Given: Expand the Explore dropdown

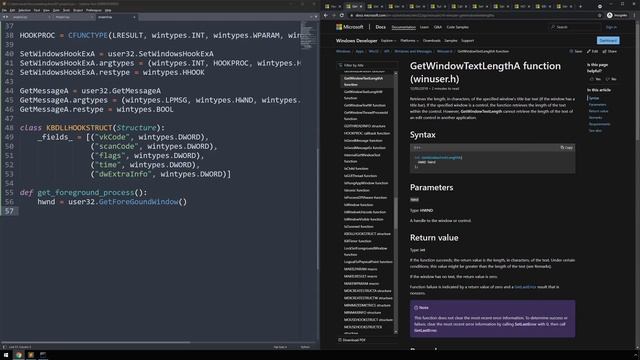Looking at the screenshot, I should pyautogui.click(x=389, y=41).
